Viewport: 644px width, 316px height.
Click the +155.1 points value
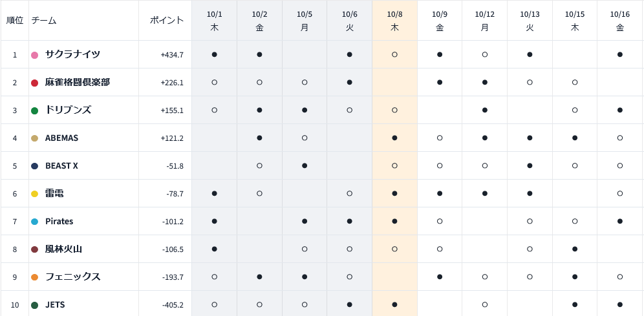(x=172, y=111)
